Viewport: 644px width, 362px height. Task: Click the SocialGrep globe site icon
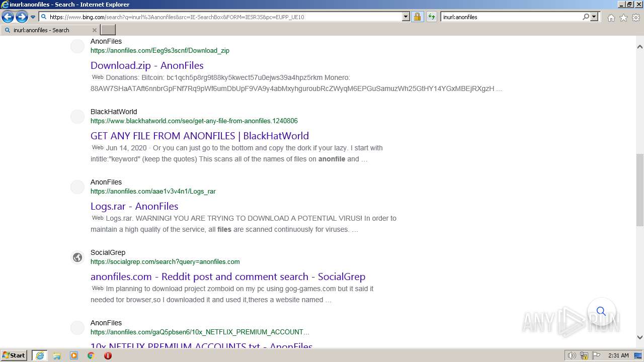(77, 257)
